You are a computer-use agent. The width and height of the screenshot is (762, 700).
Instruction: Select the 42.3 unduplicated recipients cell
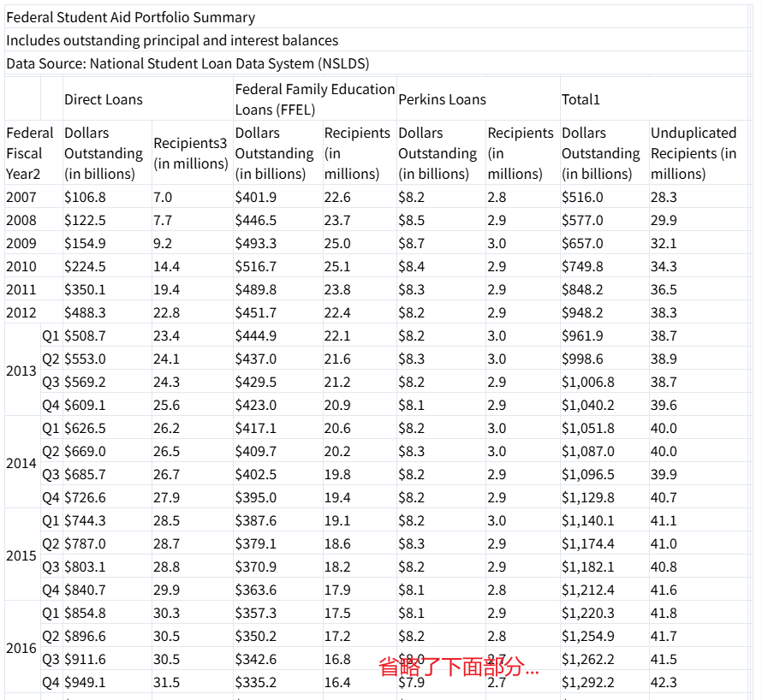(664, 682)
